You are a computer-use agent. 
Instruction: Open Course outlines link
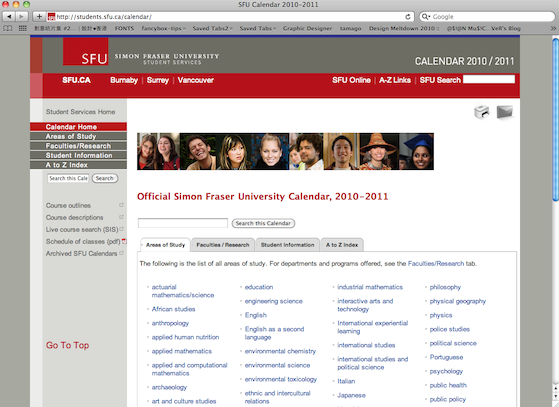click(68, 206)
